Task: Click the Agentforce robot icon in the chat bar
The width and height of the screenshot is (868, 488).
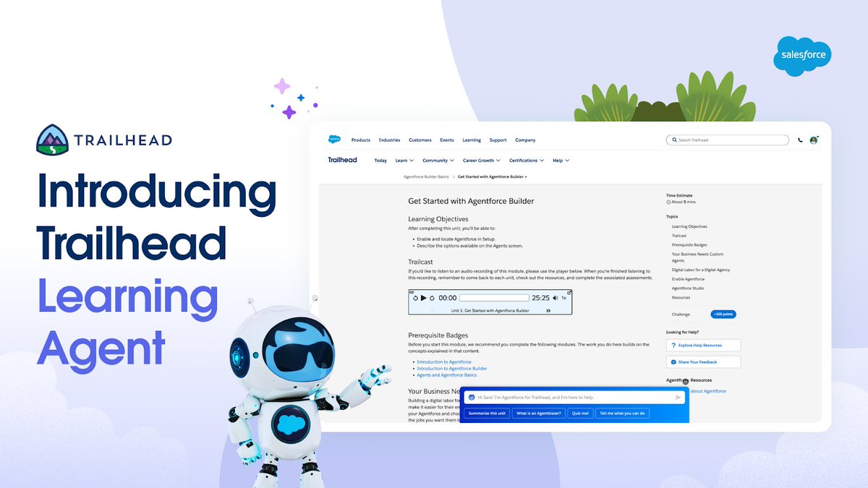Action: 471,397
